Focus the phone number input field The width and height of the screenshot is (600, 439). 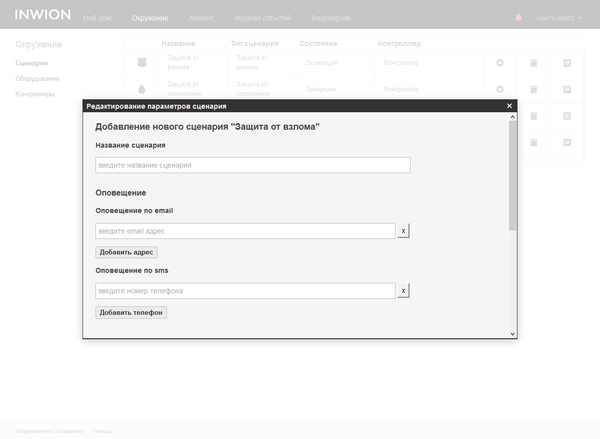coord(245,291)
